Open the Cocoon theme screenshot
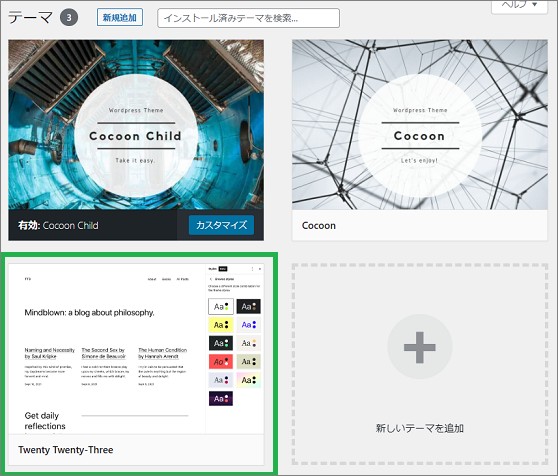This screenshot has width=558, height=476. point(420,125)
